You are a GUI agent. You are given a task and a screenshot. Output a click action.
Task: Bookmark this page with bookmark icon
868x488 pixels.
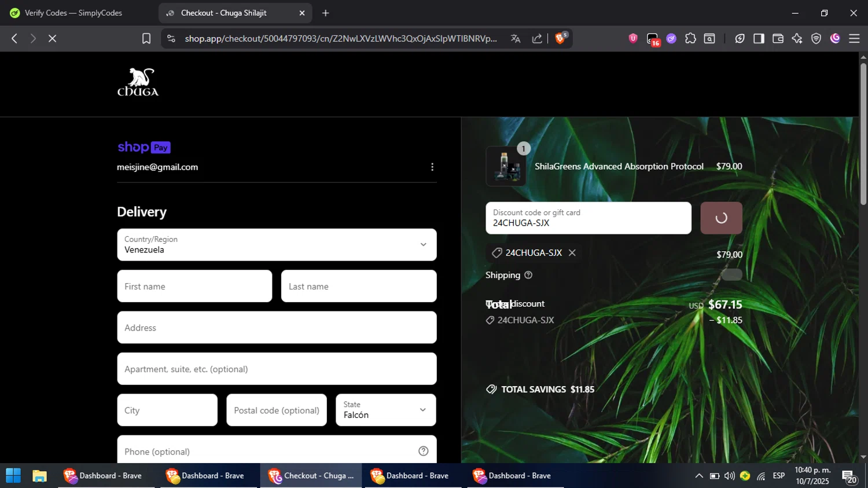click(146, 38)
